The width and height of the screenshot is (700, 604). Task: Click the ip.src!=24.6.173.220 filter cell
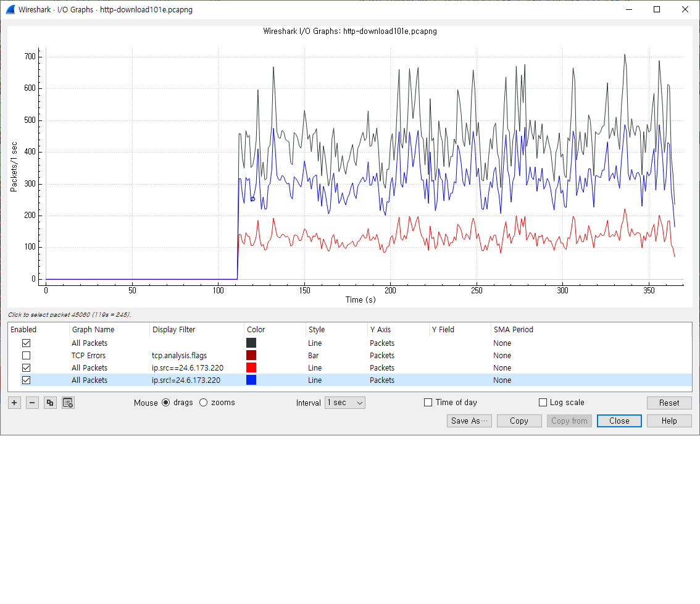coord(186,380)
